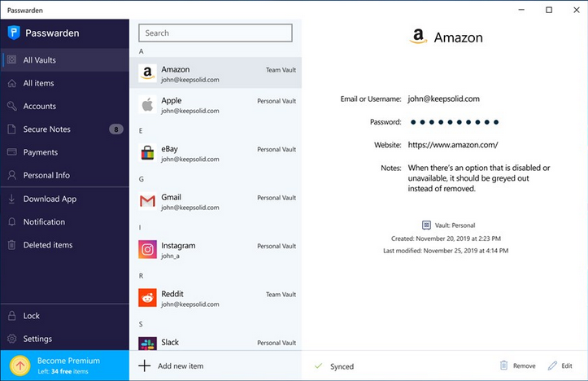
Task: Click the Notes text in details
Action: click(x=479, y=178)
